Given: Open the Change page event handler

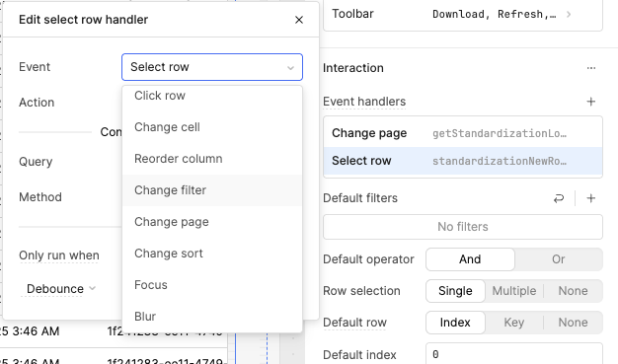Looking at the screenshot, I should pos(463,133).
